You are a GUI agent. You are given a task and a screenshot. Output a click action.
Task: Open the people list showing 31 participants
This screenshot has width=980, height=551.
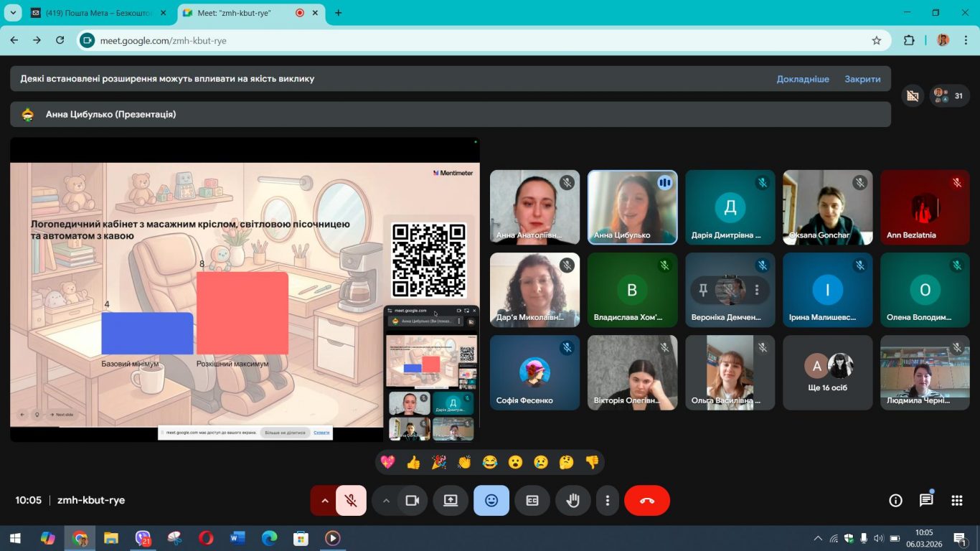(950, 95)
